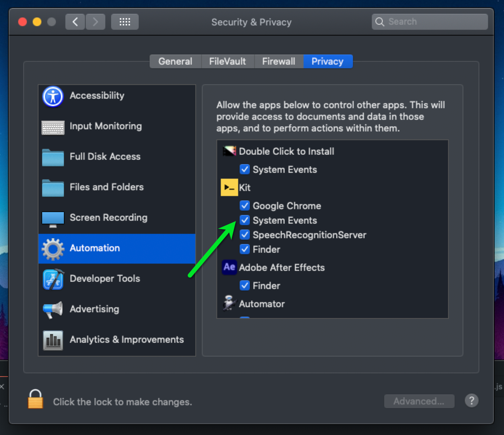Click the Full Disk Access folder icon
This screenshot has width=504, height=435.
point(53,157)
